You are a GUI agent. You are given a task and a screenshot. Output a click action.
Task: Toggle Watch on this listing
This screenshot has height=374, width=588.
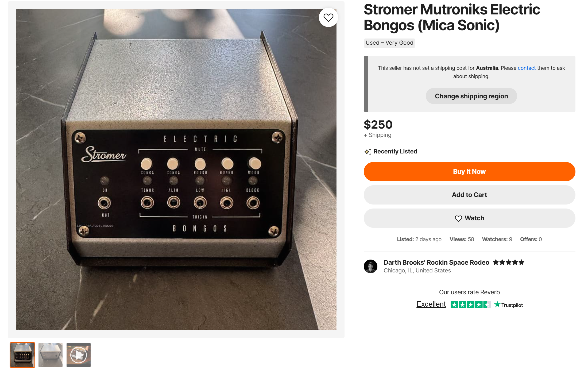[x=469, y=218]
